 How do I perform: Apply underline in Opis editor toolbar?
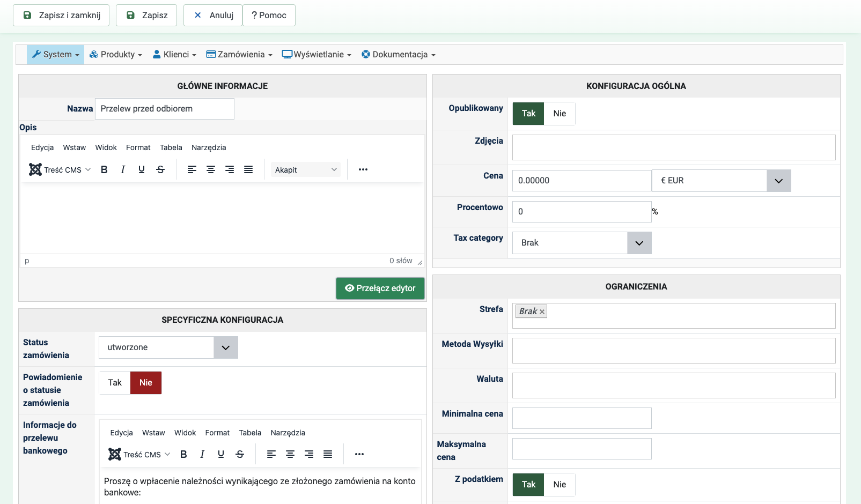click(x=142, y=169)
